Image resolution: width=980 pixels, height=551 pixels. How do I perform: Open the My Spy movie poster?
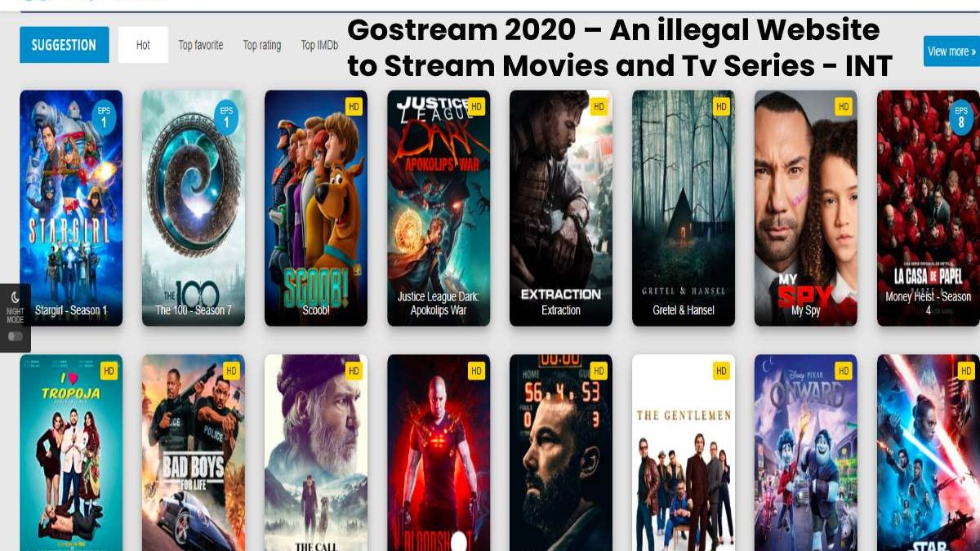(x=806, y=208)
